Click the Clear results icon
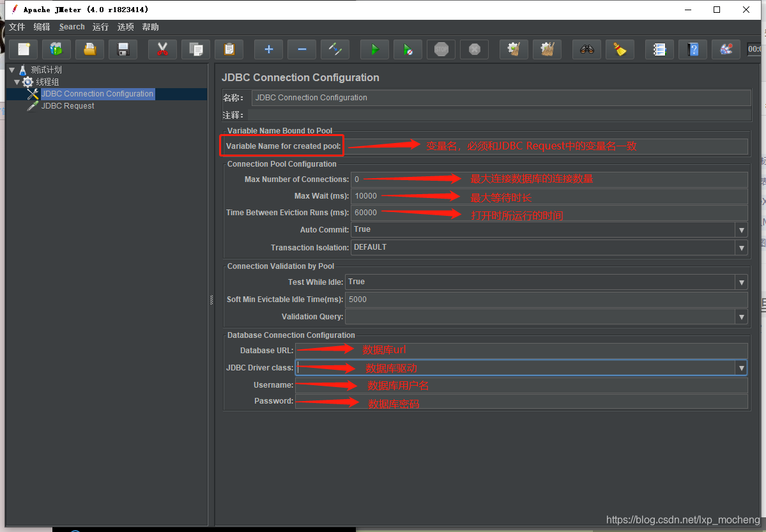The image size is (766, 532). pos(514,49)
